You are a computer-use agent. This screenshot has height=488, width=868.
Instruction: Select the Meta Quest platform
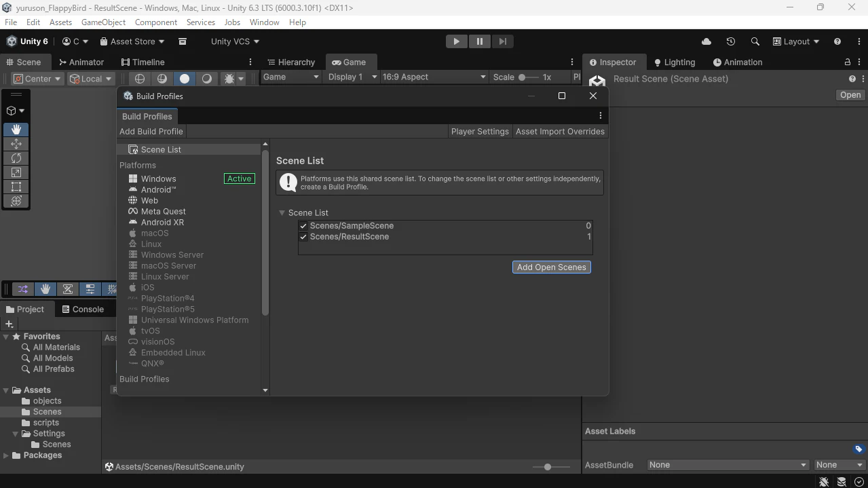click(x=163, y=212)
